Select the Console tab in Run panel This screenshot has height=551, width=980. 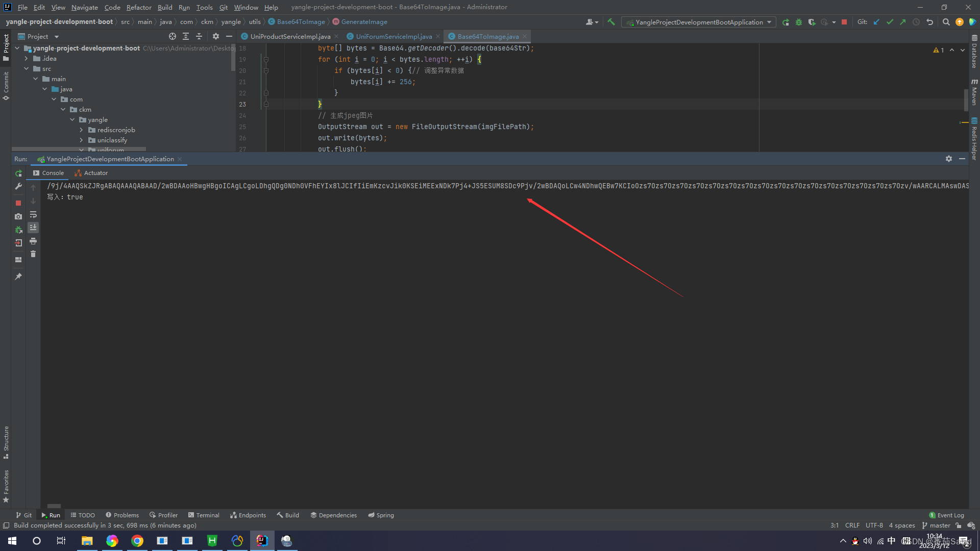point(53,173)
